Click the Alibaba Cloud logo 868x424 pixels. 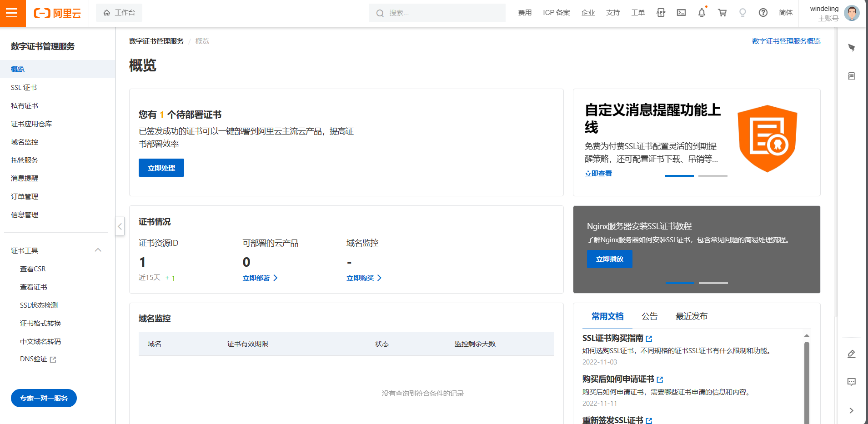pos(57,13)
